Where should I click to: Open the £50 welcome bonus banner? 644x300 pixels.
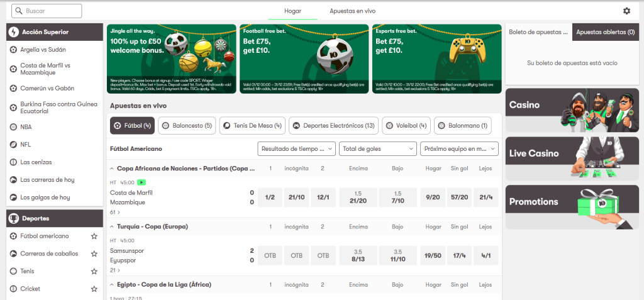[x=172, y=58]
